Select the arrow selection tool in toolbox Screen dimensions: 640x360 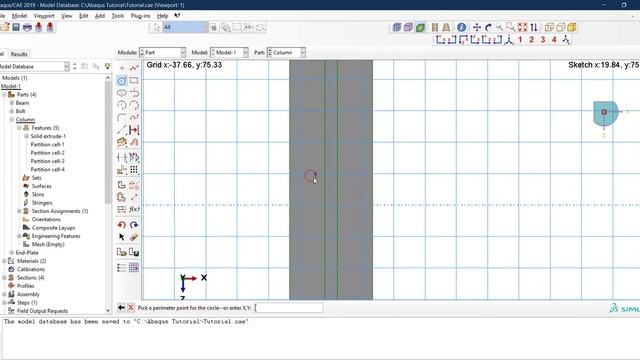click(x=122, y=237)
